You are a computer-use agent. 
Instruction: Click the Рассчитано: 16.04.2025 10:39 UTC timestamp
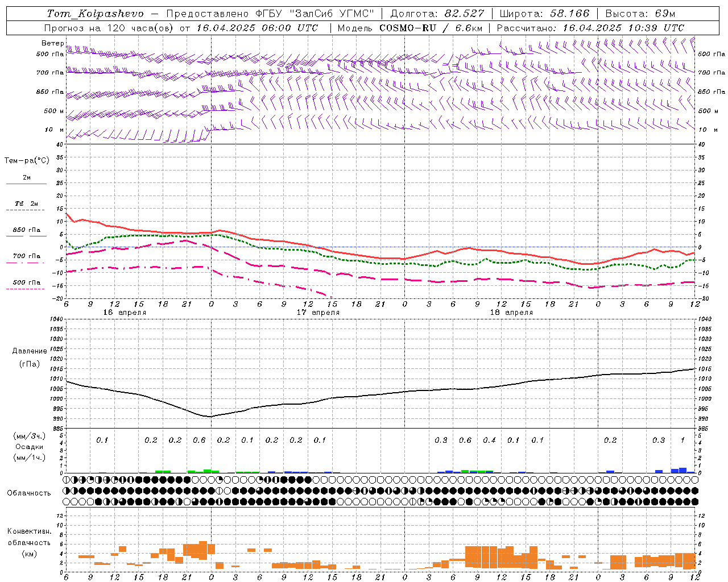click(590, 28)
